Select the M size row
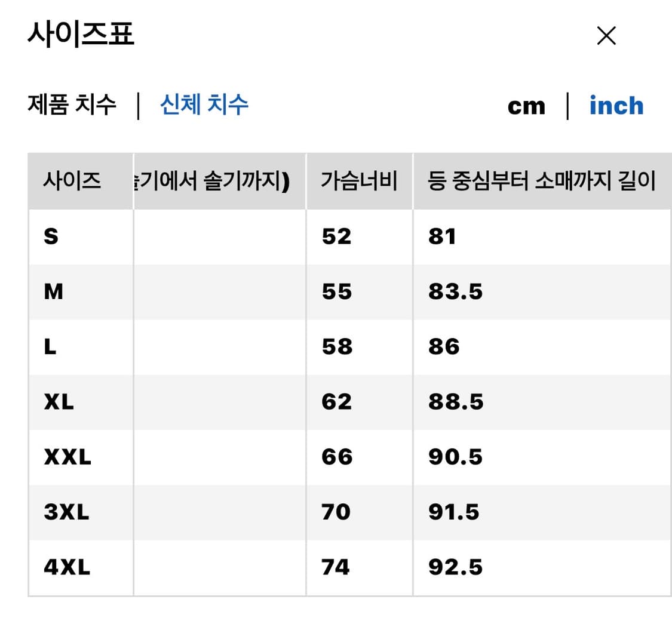 pyautogui.click(x=53, y=291)
